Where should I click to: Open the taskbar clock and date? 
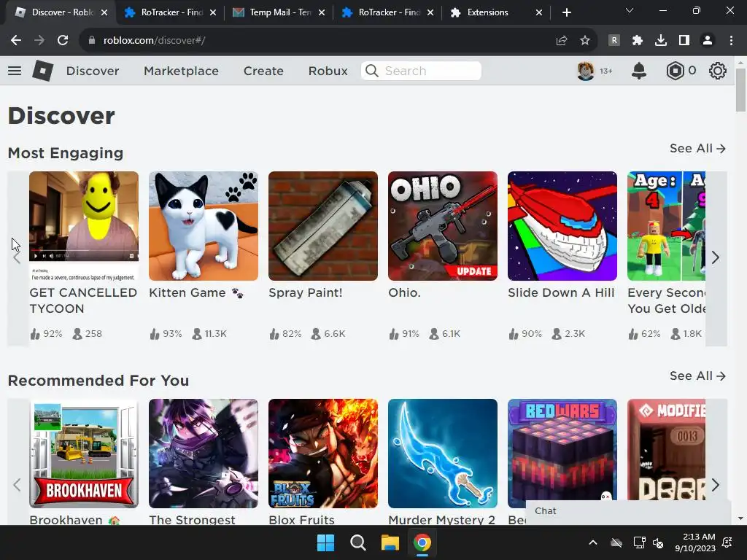pyautogui.click(x=695, y=542)
